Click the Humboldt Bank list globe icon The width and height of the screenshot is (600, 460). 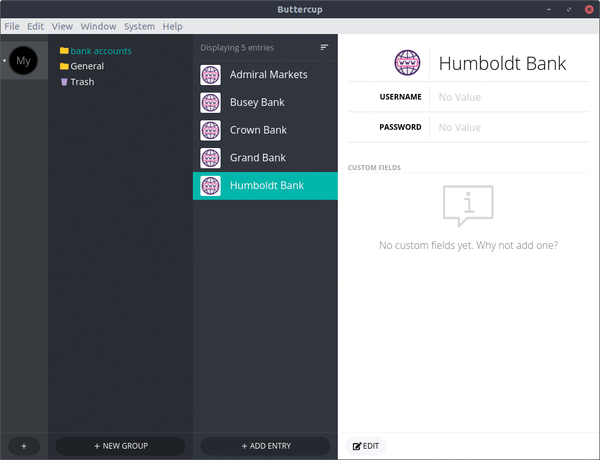click(x=210, y=186)
